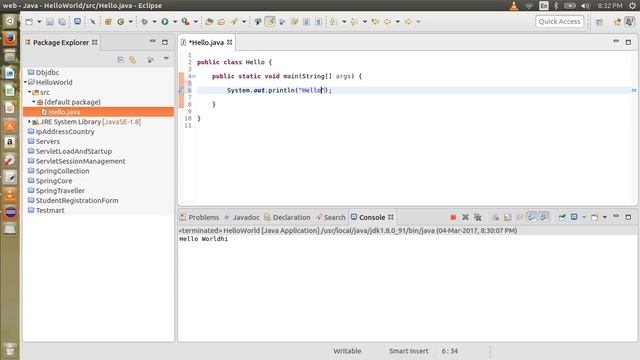
Task: Click the Open Task icon in toolbar
Action: point(221,22)
